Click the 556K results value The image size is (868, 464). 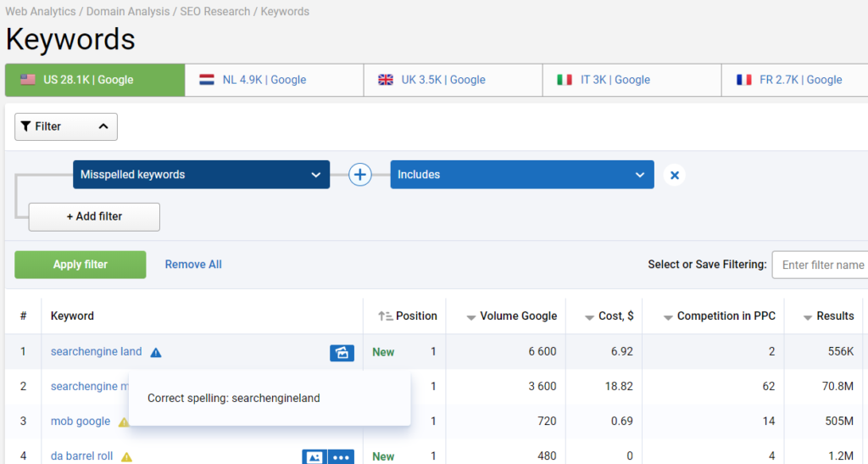(x=841, y=351)
